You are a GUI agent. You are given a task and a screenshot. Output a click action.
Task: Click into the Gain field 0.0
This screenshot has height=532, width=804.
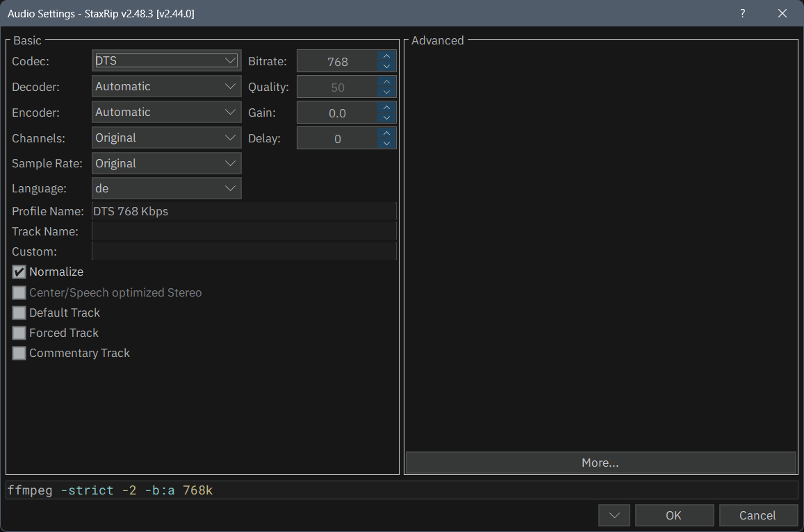338,113
